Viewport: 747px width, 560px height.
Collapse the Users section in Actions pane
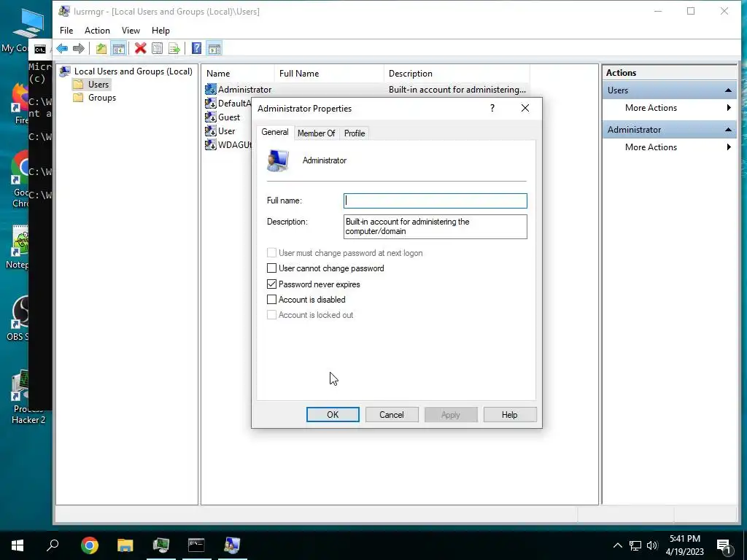(x=728, y=90)
